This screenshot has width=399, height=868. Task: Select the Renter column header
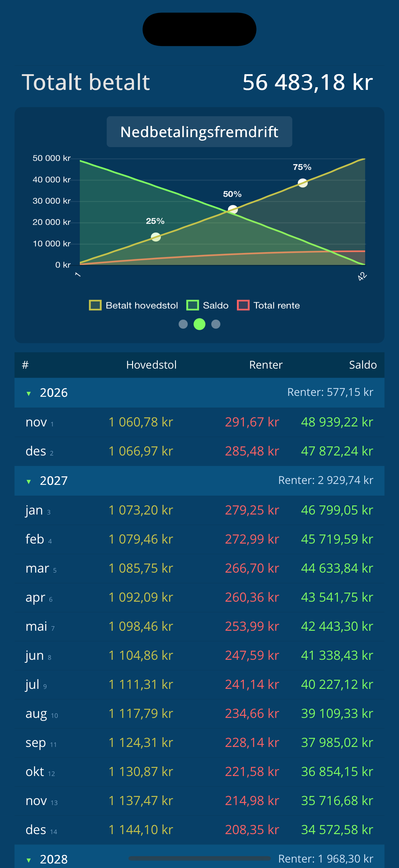tap(266, 365)
